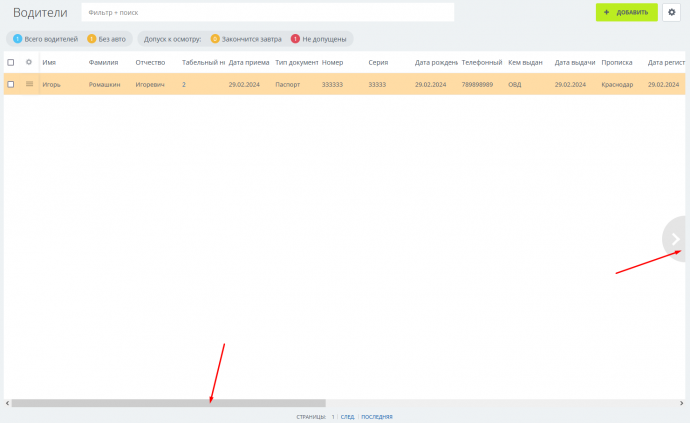
Task: Click the Табельный номер column header
Action: coord(203,63)
